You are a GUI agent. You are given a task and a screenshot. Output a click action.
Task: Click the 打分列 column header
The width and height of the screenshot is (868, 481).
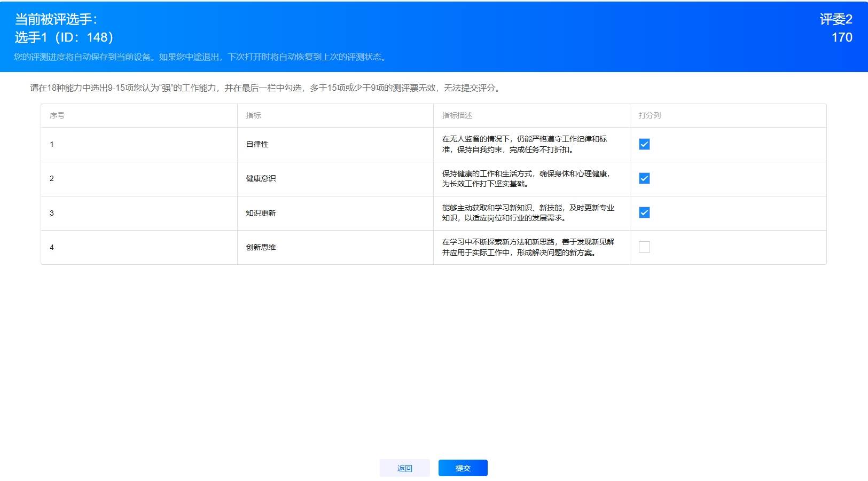(650, 115)
